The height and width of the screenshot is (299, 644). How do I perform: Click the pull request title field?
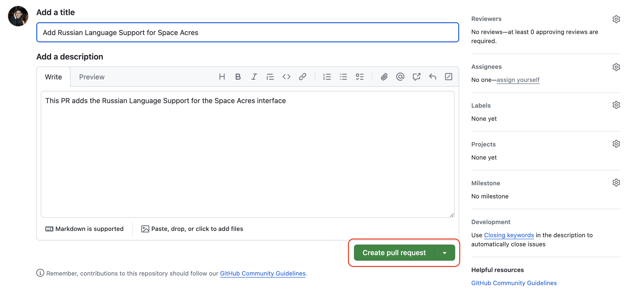tap(247, 33)
